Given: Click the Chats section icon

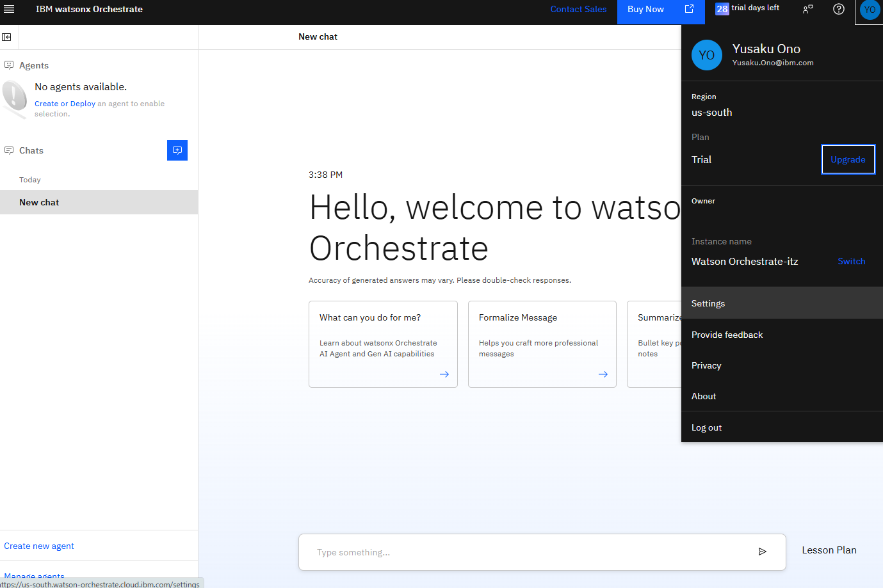Looking at the screenshot, I should (9, 150).
